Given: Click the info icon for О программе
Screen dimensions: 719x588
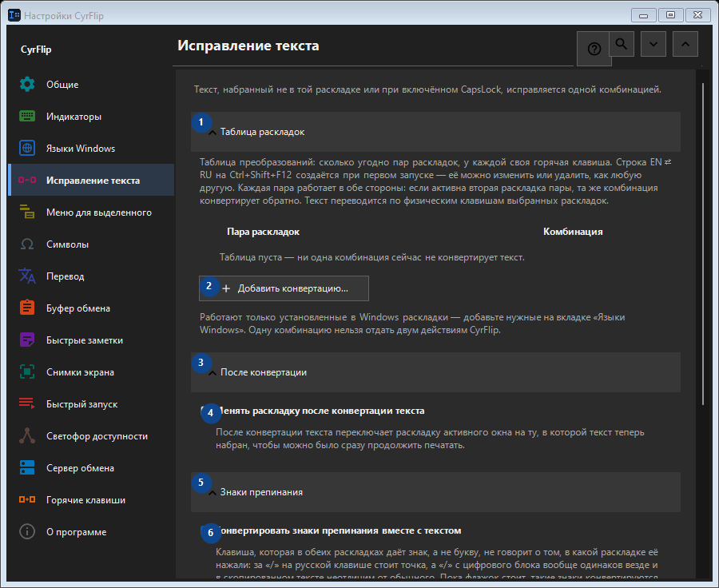Looking at the screenshot, I should pos(27,531).
